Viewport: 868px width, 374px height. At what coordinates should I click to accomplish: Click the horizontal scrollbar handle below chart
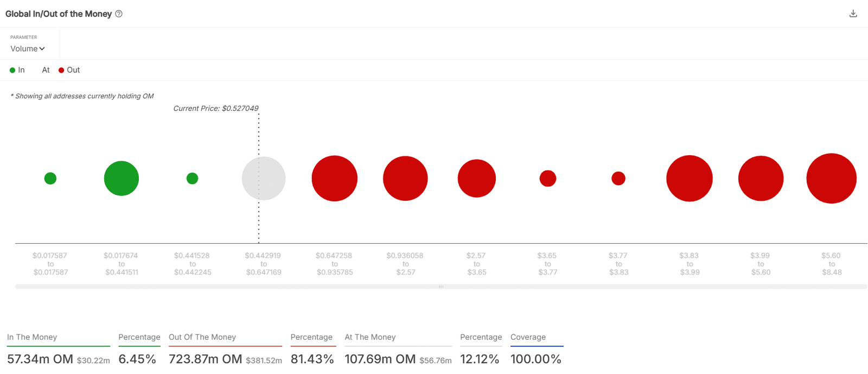pos(441,287)
